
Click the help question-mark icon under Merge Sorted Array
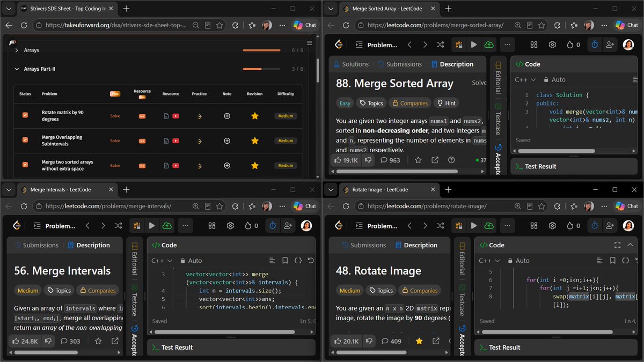tap(451, 160)
